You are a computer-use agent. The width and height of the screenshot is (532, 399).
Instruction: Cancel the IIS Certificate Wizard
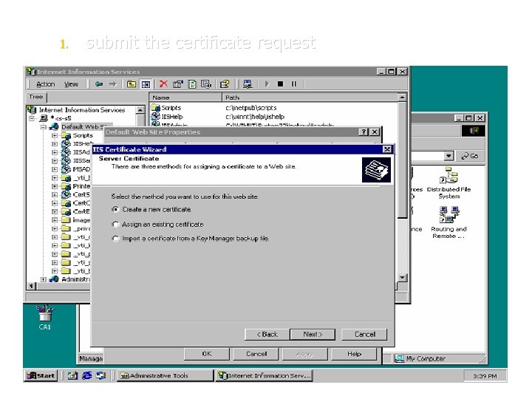[x=364, y=334]
